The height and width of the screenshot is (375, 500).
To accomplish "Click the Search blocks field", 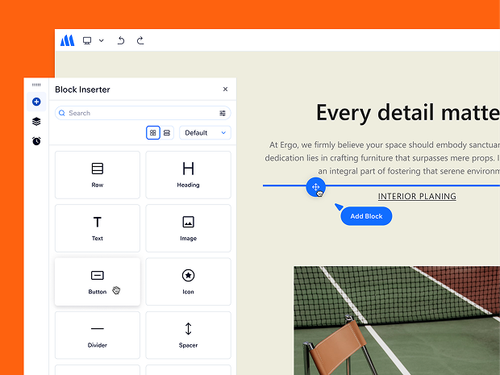I will (x=143, y=113).
